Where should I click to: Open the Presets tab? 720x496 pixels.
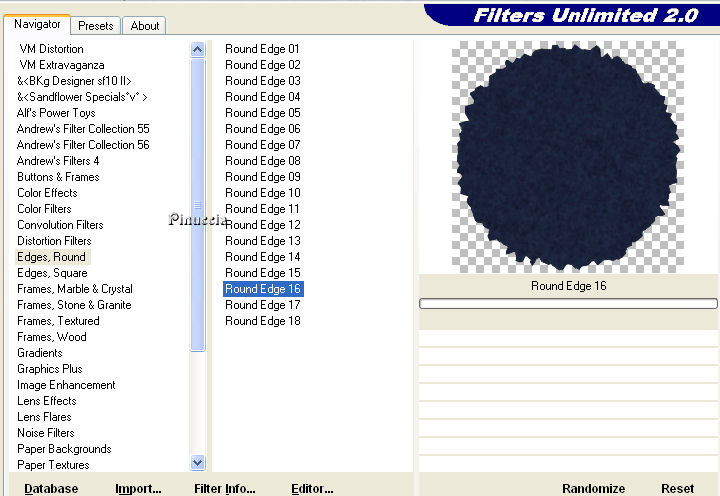click(96, 26)
